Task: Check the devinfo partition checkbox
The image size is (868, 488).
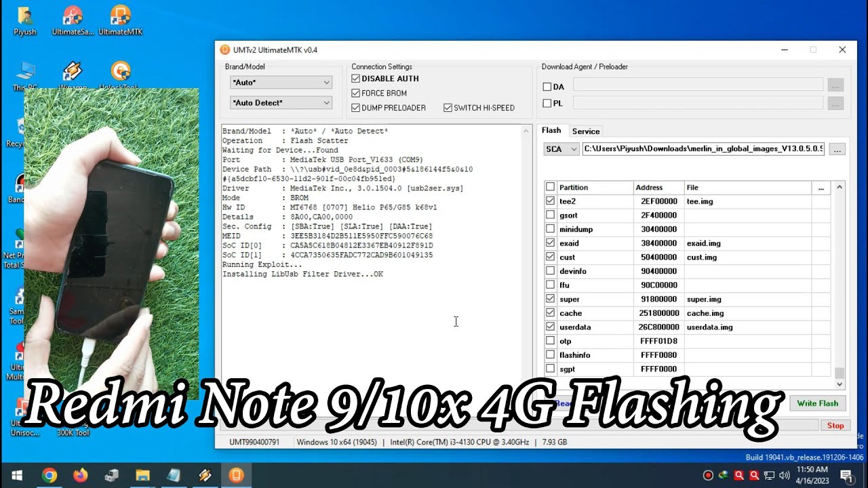Action: [550, 271]
